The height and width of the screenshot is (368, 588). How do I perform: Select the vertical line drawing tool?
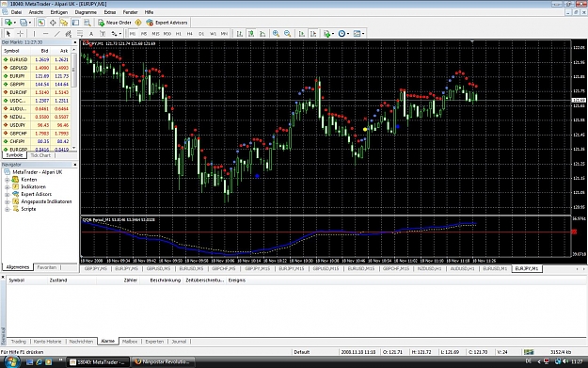pyautogui.click(x=34, y=33)
